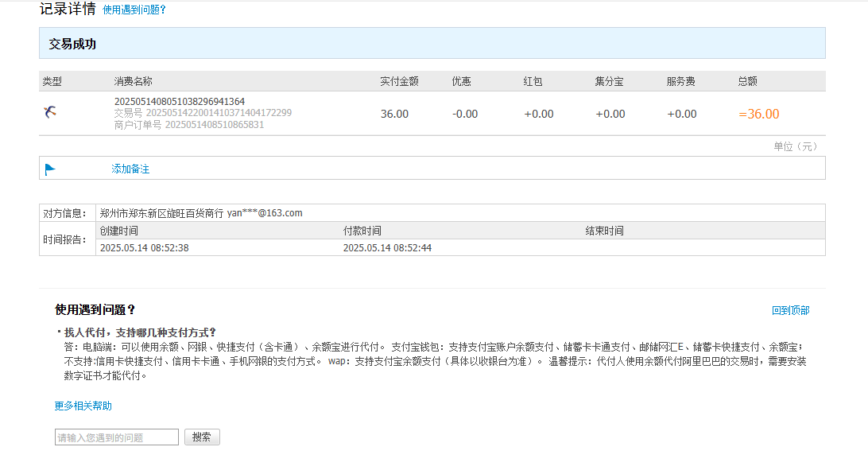Click the creation time 2025.05.14 08:52:38
Screen dimensions: 868x474
tap(145, 248)
